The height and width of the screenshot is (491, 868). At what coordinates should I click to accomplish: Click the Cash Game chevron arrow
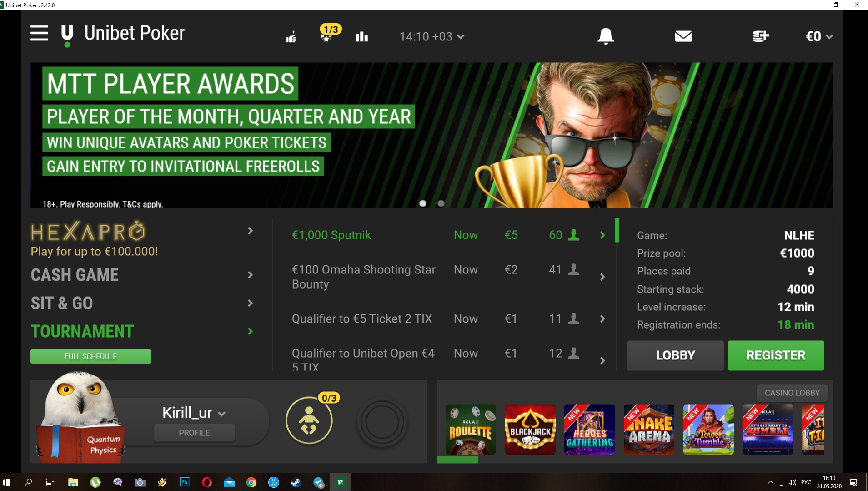point(250,275)
